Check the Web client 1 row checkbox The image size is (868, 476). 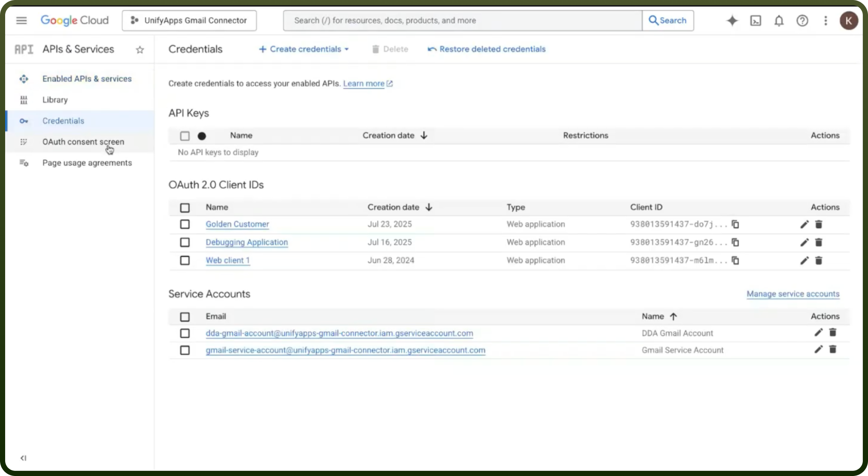point(185,260)
